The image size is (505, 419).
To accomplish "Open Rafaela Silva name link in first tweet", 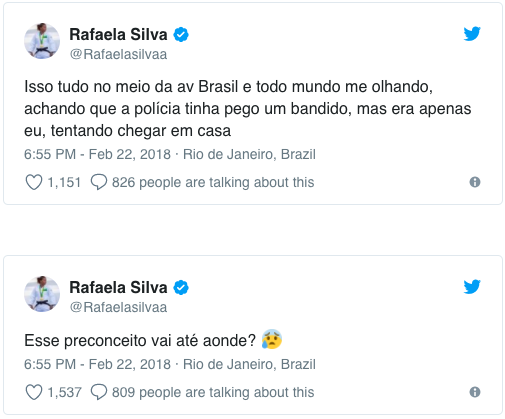I will coord(118,34).
